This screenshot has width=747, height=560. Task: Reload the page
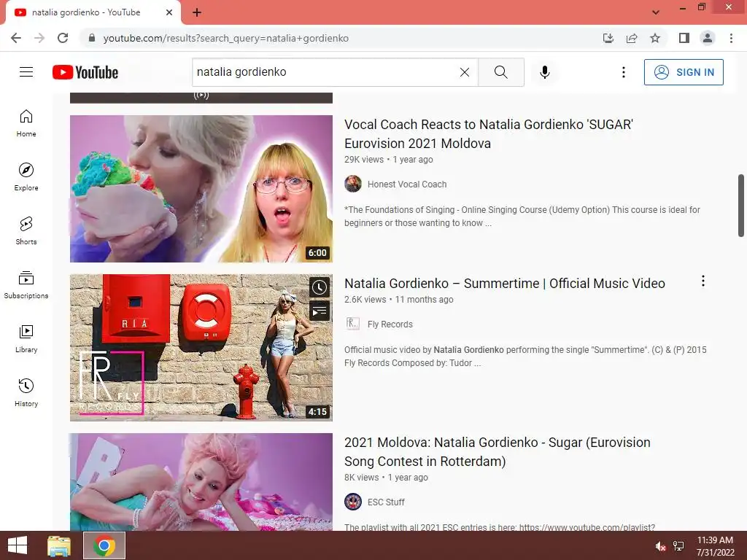coord(63,38)
